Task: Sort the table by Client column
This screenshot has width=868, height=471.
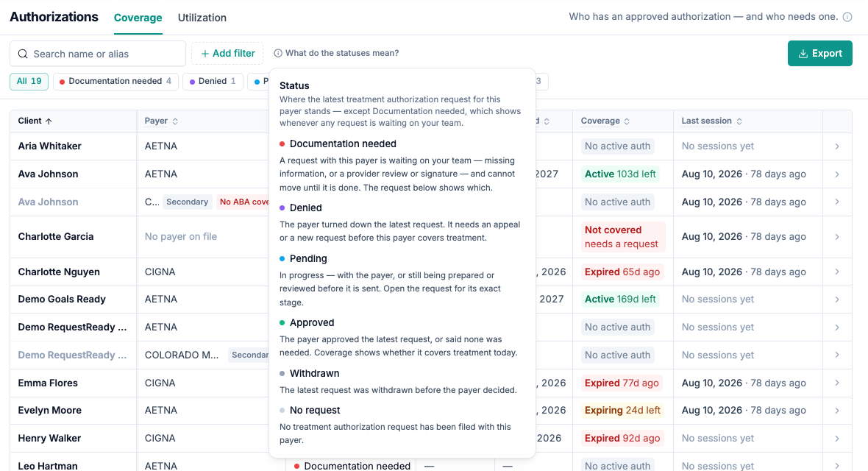Action: (x=35, y=121)
